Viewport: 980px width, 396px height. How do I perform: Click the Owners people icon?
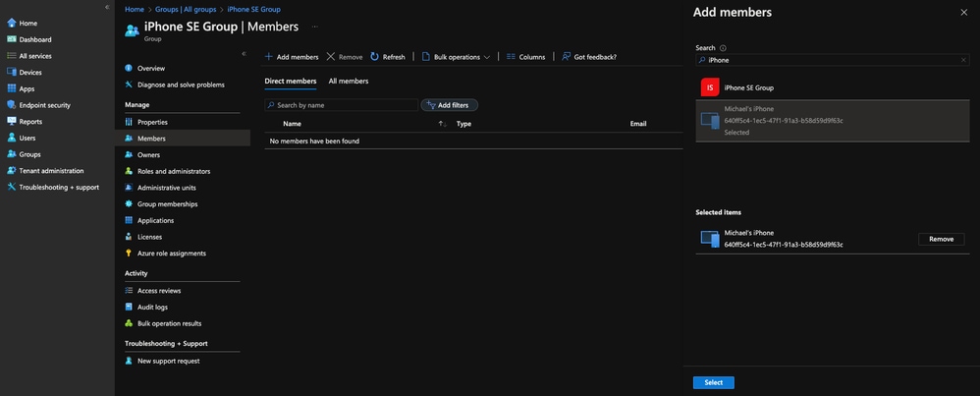129,154
